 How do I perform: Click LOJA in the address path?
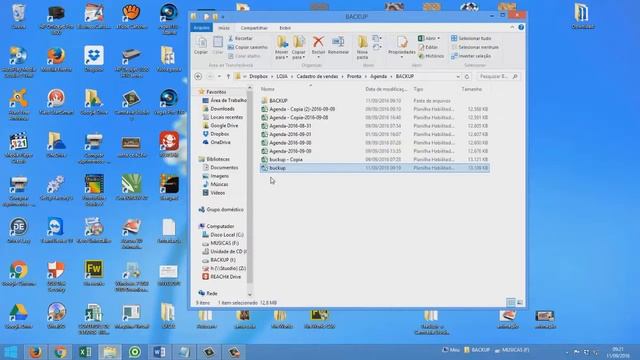[282, 76]
